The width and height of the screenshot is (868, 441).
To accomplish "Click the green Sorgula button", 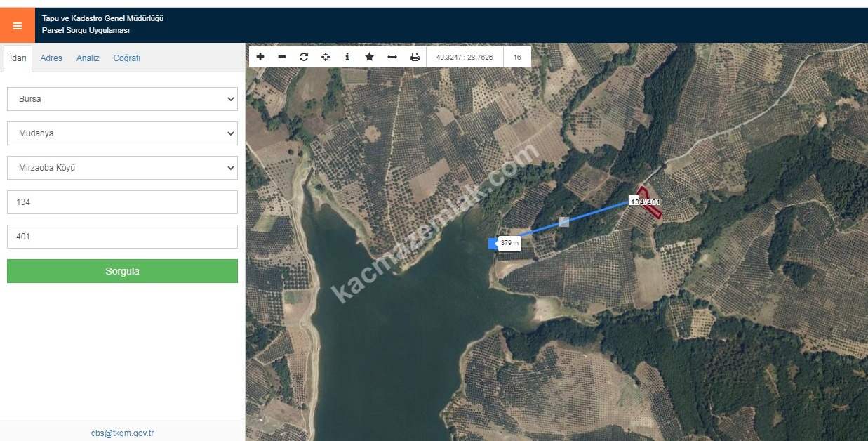I will point(122,271).
